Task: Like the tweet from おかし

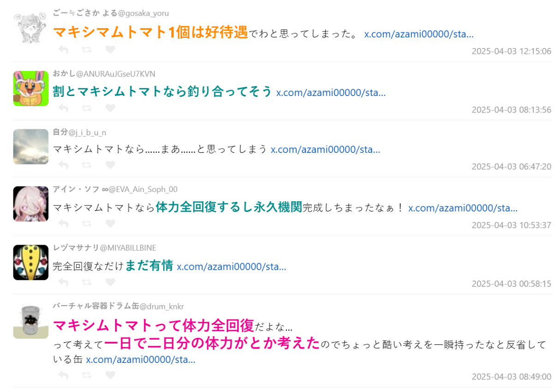Action: point(110,108)
